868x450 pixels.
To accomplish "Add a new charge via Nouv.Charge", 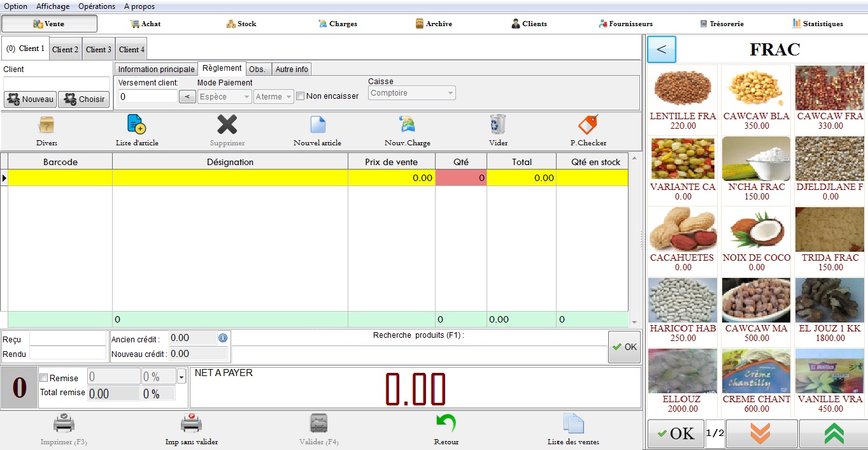I will (407, 125).
